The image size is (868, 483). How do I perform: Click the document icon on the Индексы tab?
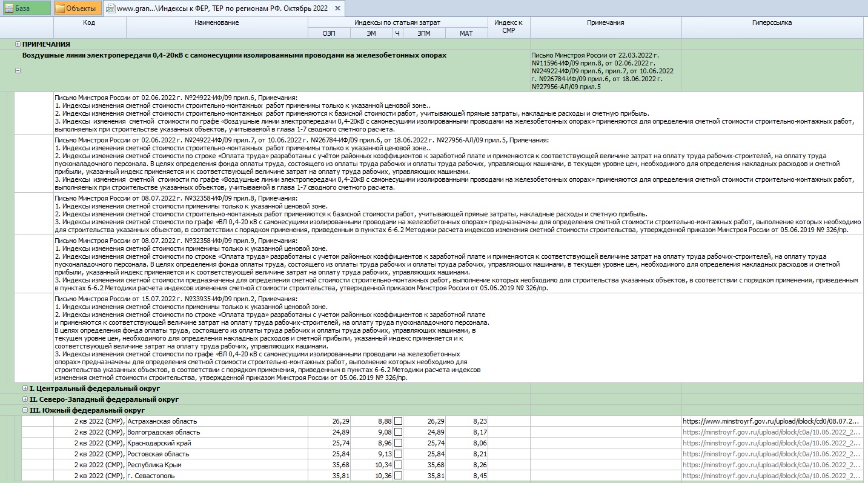(111, 8)
